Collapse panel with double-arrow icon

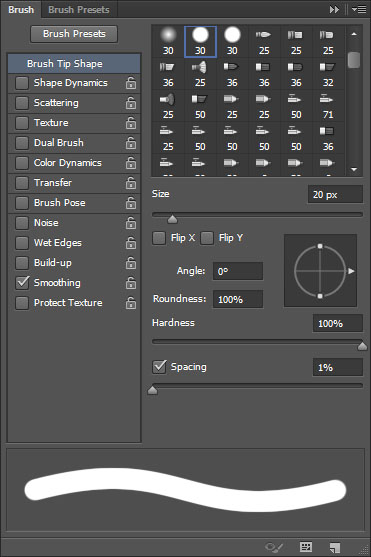pyautogui.click(x=334, y=10)
